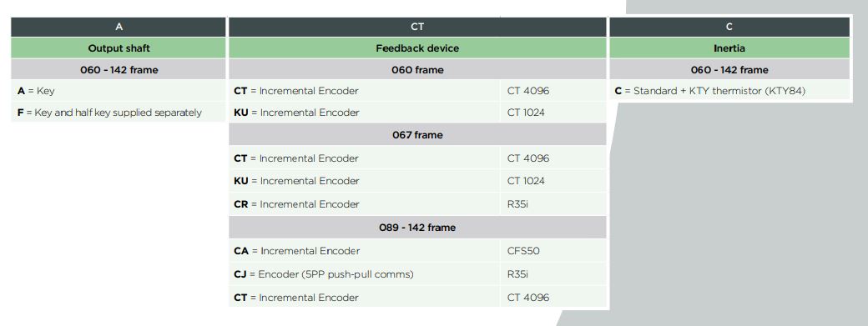868x326 pixels.
Task: Click the '060 frame' subheading
Action: (417, 70)
